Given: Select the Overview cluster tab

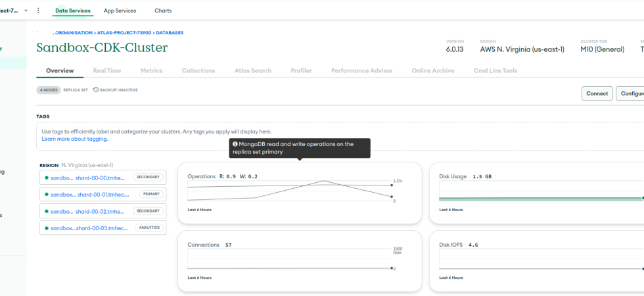Looking at the screenshot, I should click(60, 71).
